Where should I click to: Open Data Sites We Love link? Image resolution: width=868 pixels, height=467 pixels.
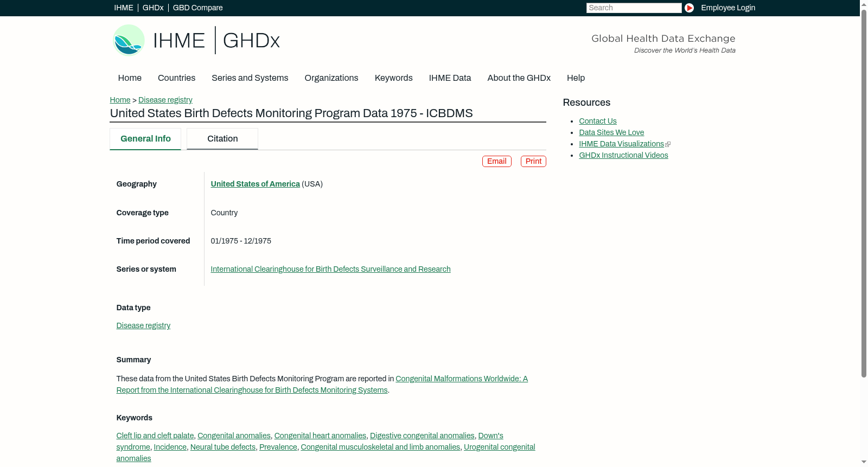pyautogui.click(x=611, y=132)
